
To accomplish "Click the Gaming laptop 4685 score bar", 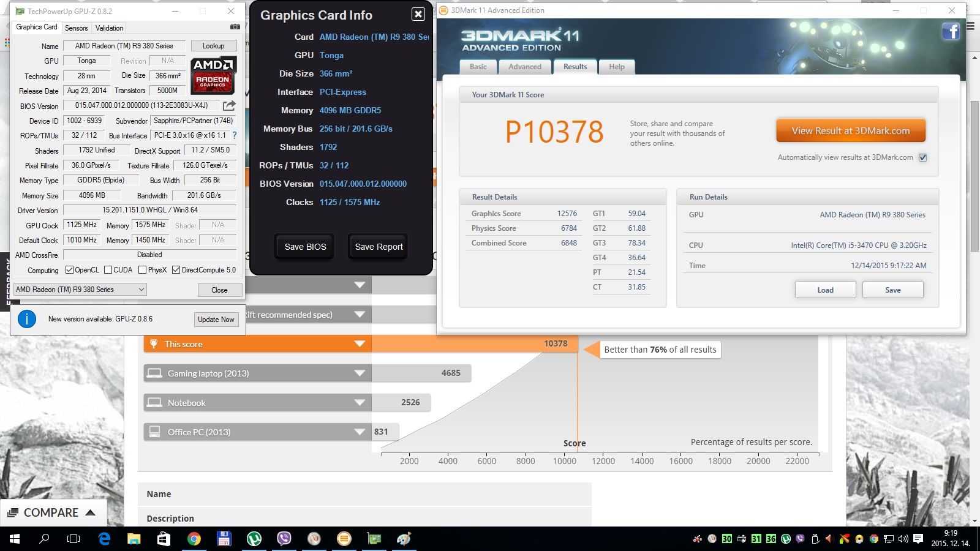I will (421, 373).
